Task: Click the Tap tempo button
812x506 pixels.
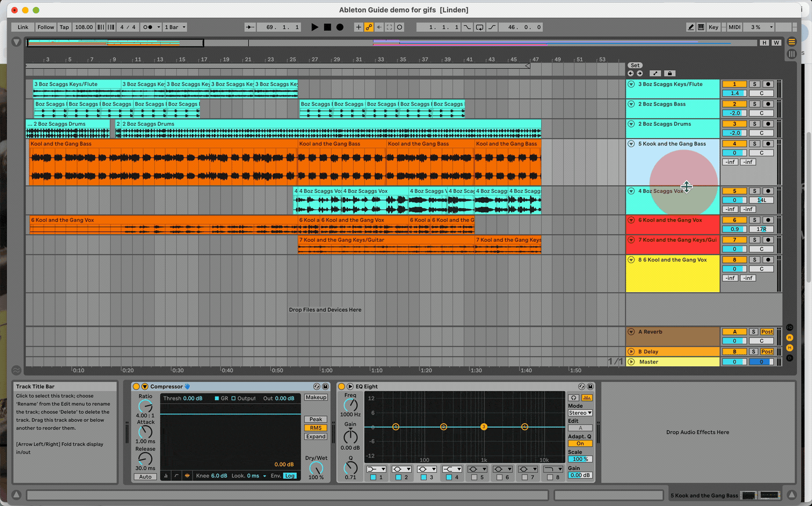Action: coord(64,27)
